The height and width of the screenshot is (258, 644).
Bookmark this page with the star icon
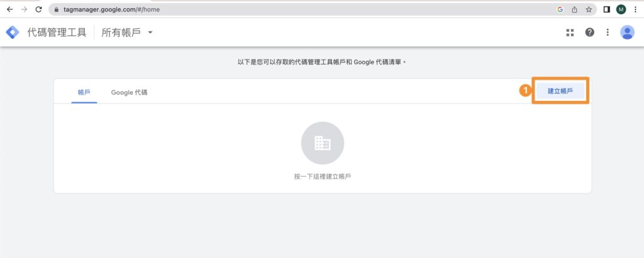[589, 9]
